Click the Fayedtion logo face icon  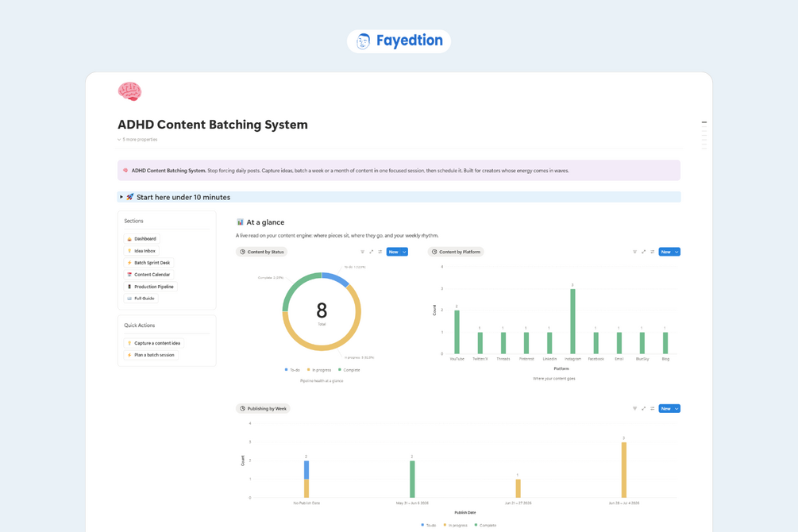pyautogui.click(x=363, y=41)
